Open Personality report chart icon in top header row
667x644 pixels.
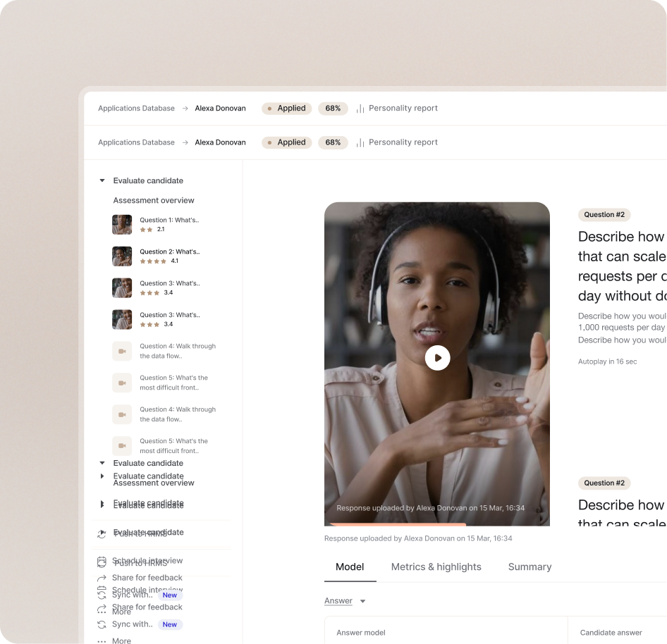[360, 109]
